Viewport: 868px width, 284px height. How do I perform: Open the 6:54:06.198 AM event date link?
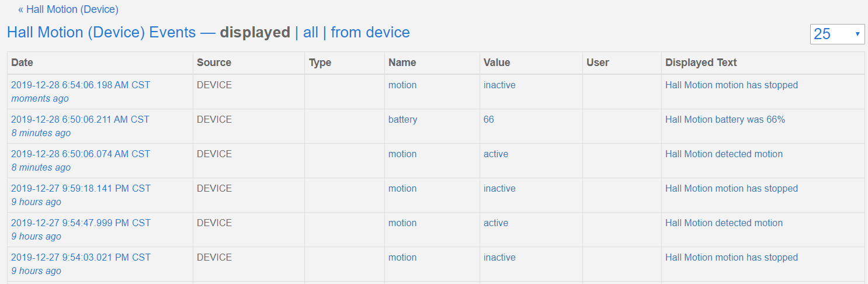(x=81, y=85)
